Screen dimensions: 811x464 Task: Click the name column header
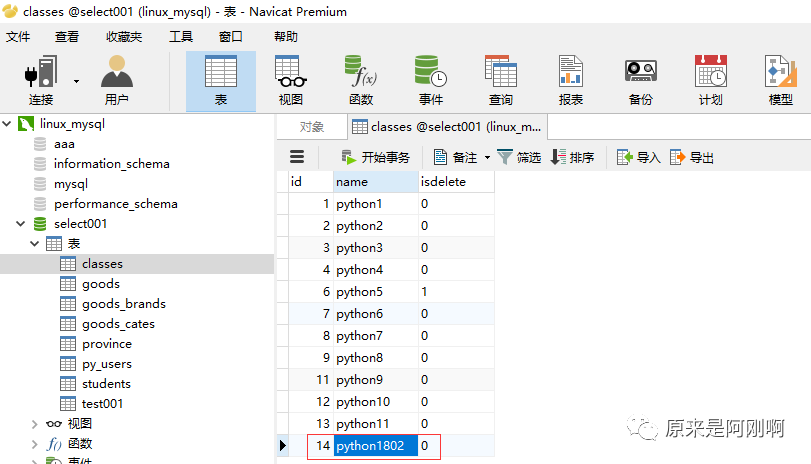(376, 182)
